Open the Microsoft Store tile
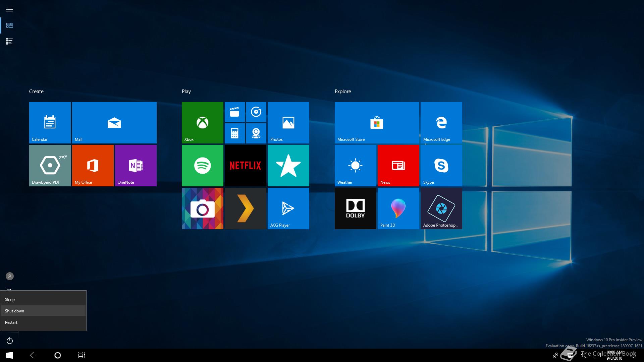This screenshot has width=644, height=362. coord(377,123)
